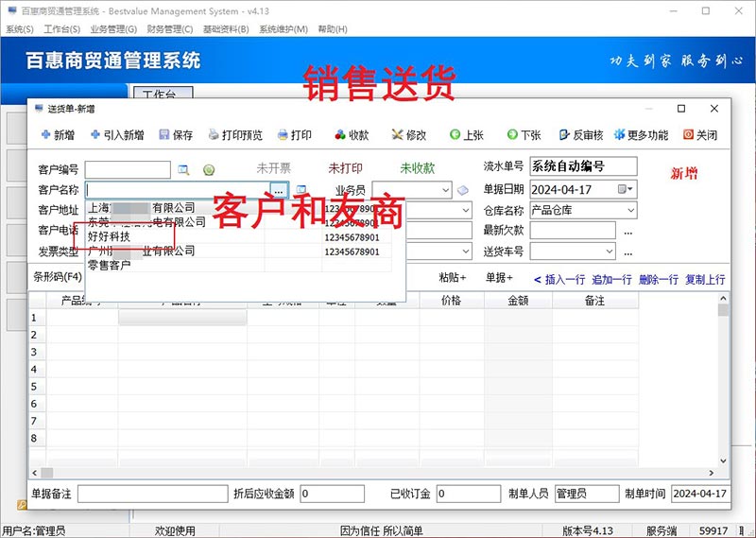The width and height of the screenshot is (756, 538).
Task: Maximize the 送货单-新增 window
Action: [681, 109]
